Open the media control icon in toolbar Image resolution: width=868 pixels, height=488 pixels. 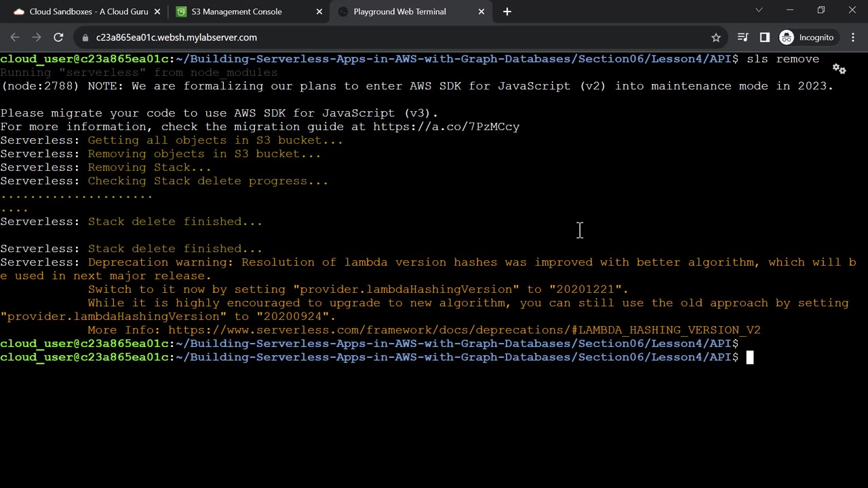743,37
